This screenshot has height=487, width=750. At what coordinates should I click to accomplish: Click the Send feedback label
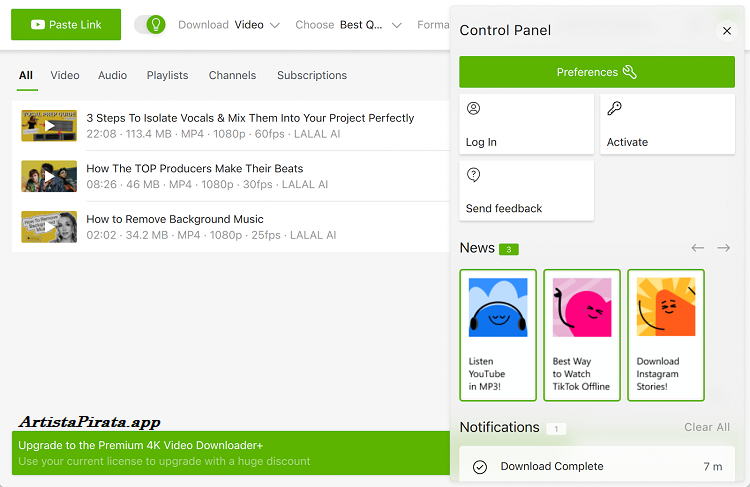(x=504, y=209)
